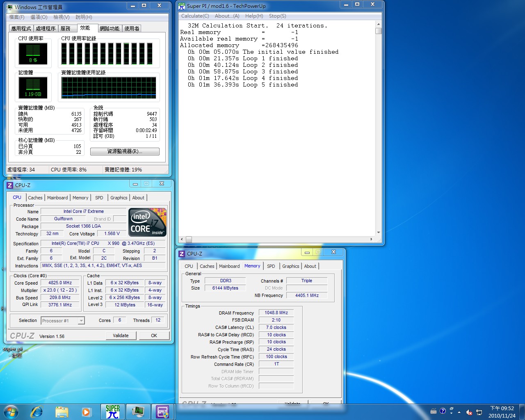Switch to Super PI via taskbar icon
Screen dimensions: 525x420
point(112,412)
